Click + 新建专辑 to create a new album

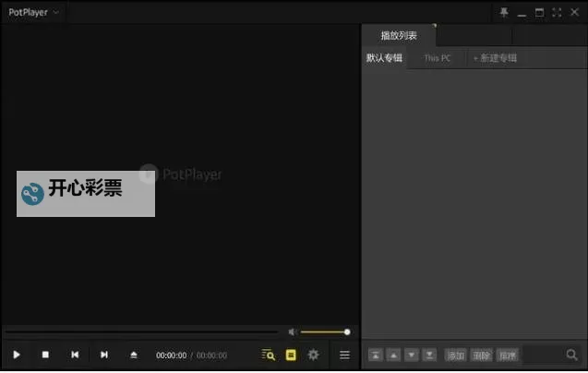point(495,58)
